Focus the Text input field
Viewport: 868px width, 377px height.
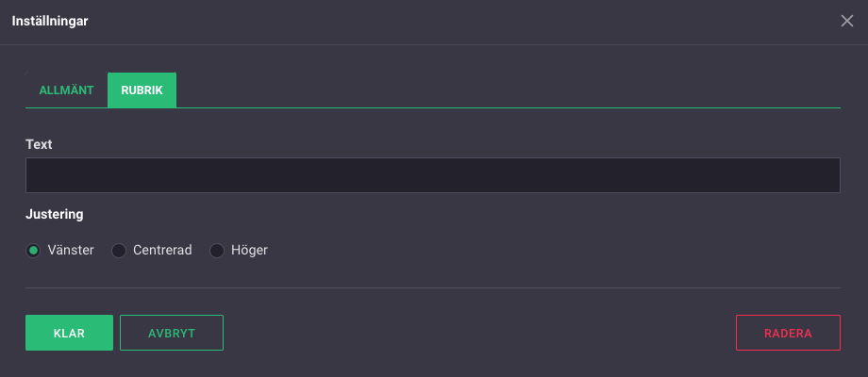click(x=432, y=175)
